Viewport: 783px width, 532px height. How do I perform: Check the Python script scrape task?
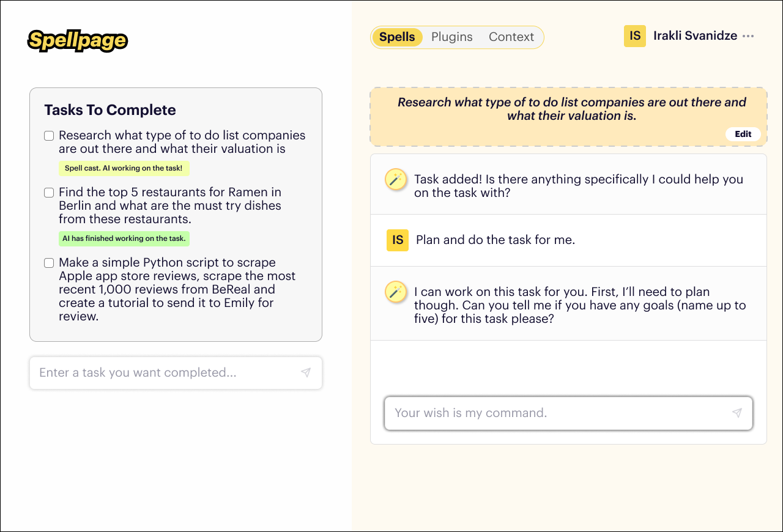49,263
